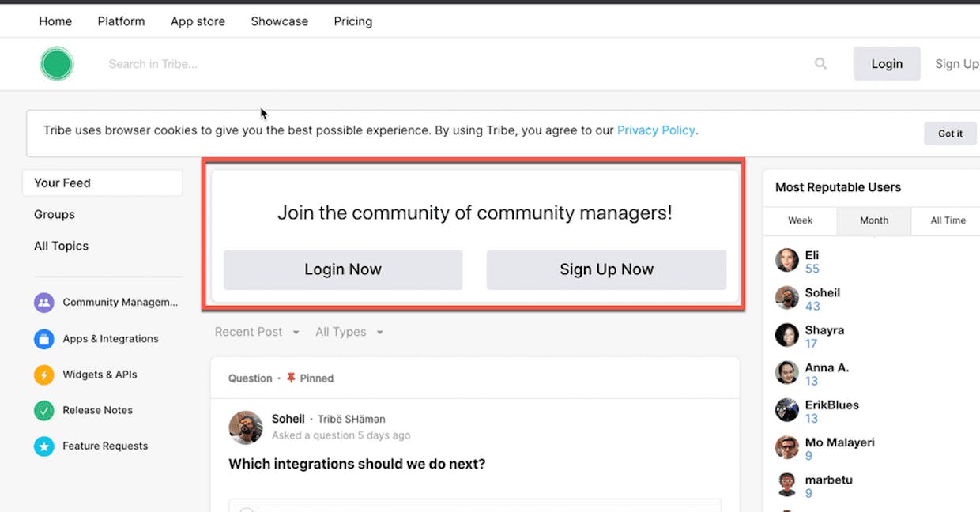
Task: Click Eli's name in reputable users
Action: pos(812,255)
